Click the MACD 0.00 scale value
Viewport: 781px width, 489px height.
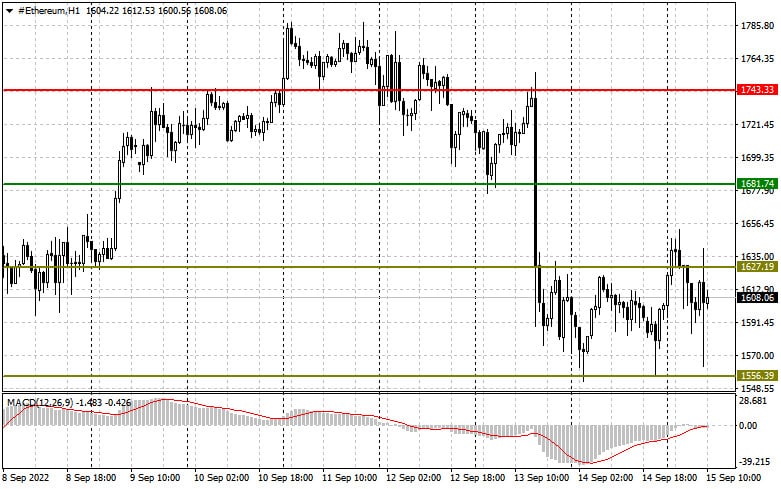pos(748,426)
